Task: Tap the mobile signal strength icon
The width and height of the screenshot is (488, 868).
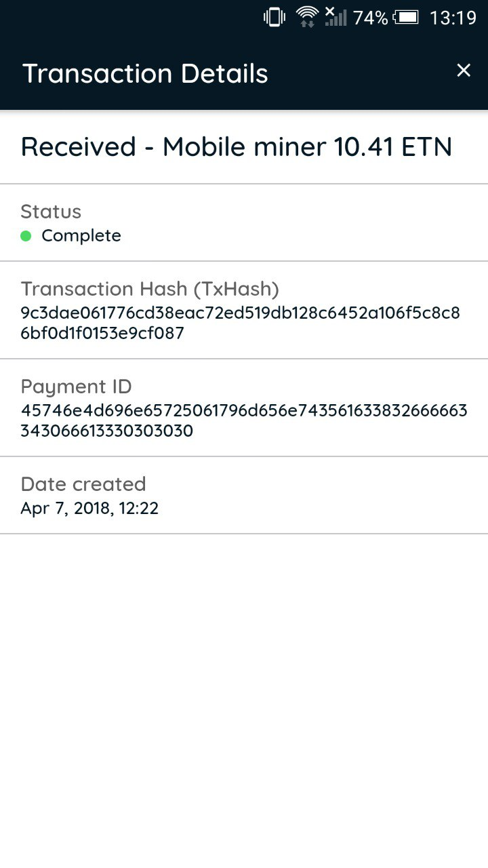Action: (335, 17)
